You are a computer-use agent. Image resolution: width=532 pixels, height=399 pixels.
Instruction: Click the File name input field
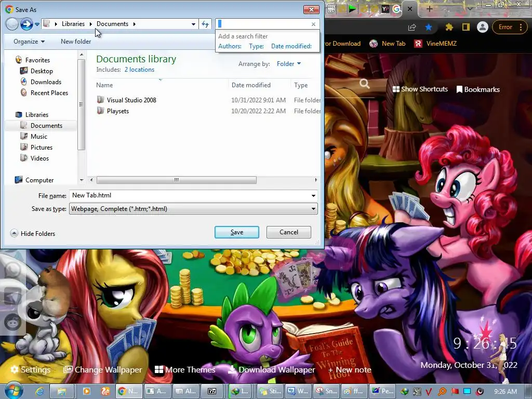point(190,195)
